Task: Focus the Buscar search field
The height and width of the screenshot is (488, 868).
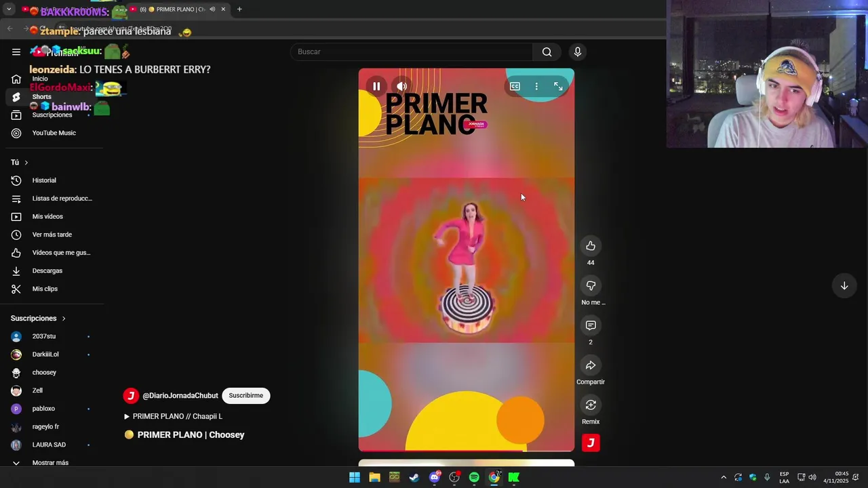Action: point(412,52)
